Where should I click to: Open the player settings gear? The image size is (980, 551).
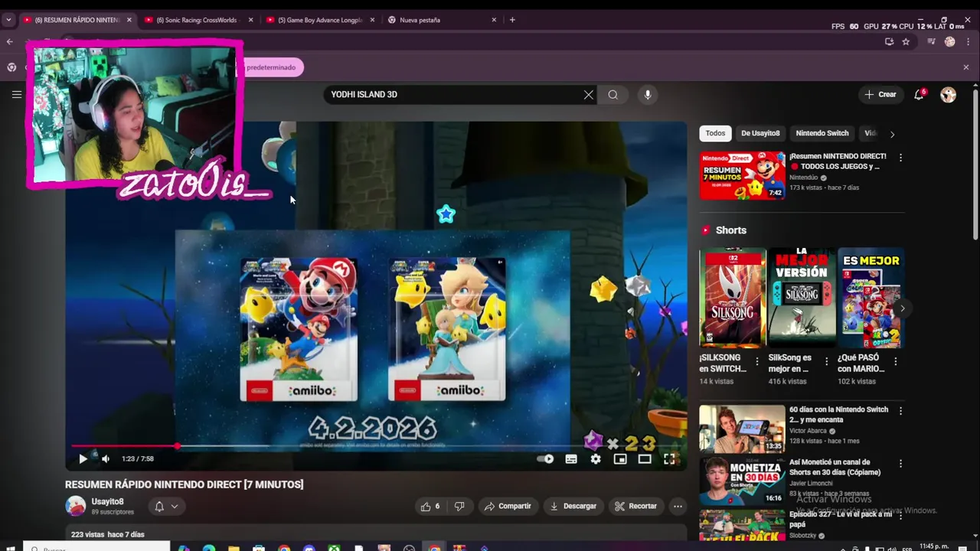[596, 459]
